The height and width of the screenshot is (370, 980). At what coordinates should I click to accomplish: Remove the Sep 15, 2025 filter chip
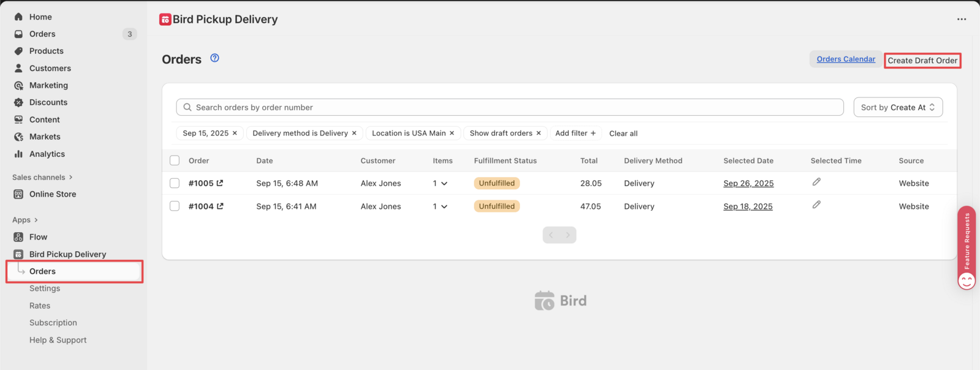coord(235,133)
